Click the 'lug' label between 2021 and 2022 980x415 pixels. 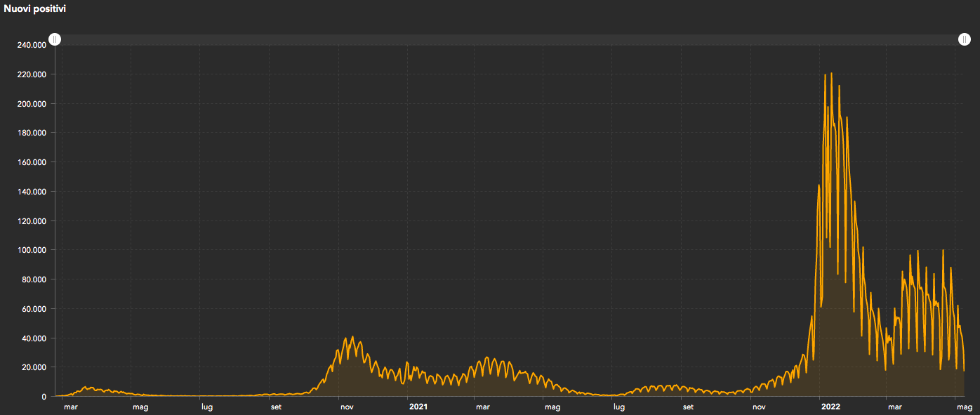click(x=618, y=407)
